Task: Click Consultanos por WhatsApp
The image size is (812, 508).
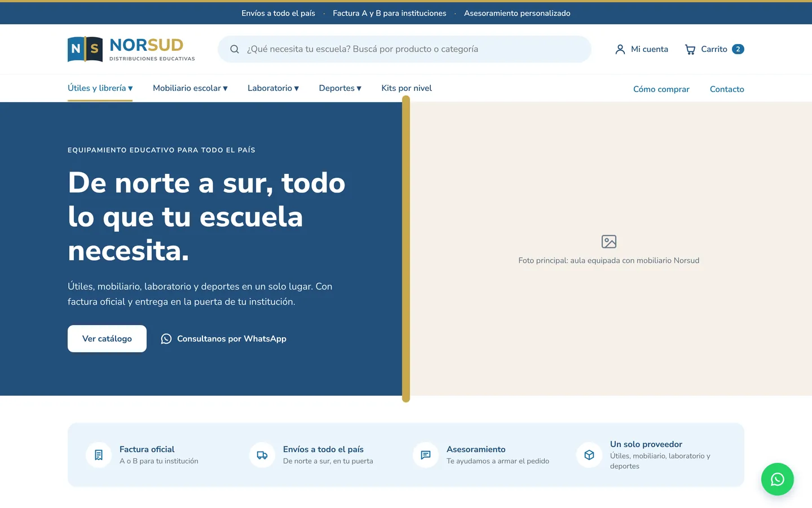Action: 224,339
